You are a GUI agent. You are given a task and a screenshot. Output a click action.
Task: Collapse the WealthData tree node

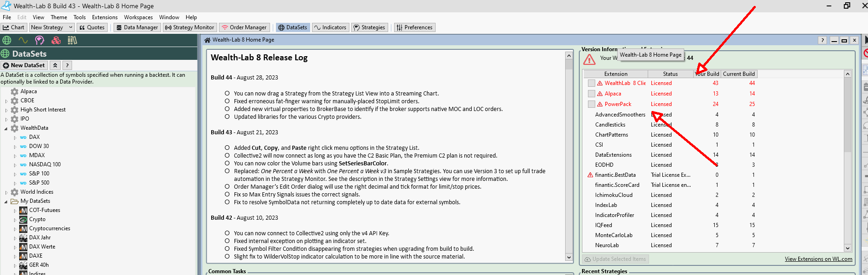point(6,128)
